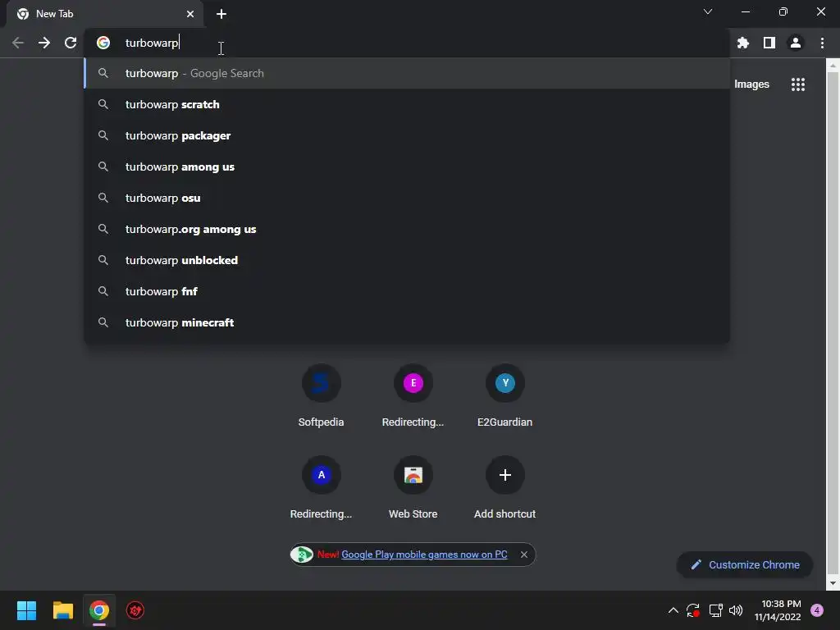Screen dimensions: 840x630
Task: Pick 'turbowarp osu' suggestion
Action: pos(407,198)
